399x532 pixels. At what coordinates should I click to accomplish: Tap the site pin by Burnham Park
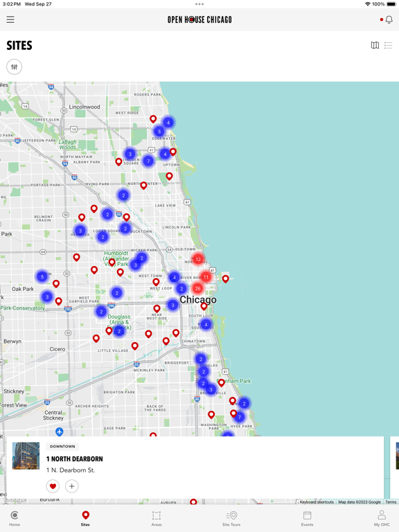coord(221,383)
